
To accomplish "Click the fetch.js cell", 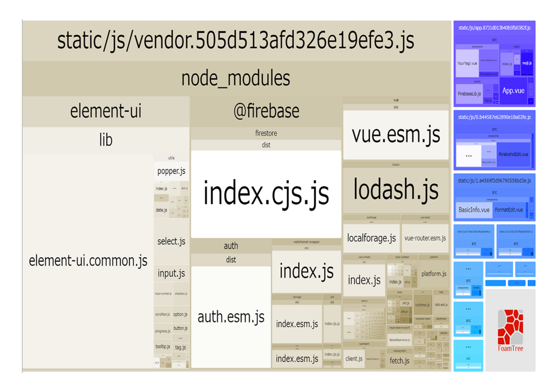I will point(399,361).
